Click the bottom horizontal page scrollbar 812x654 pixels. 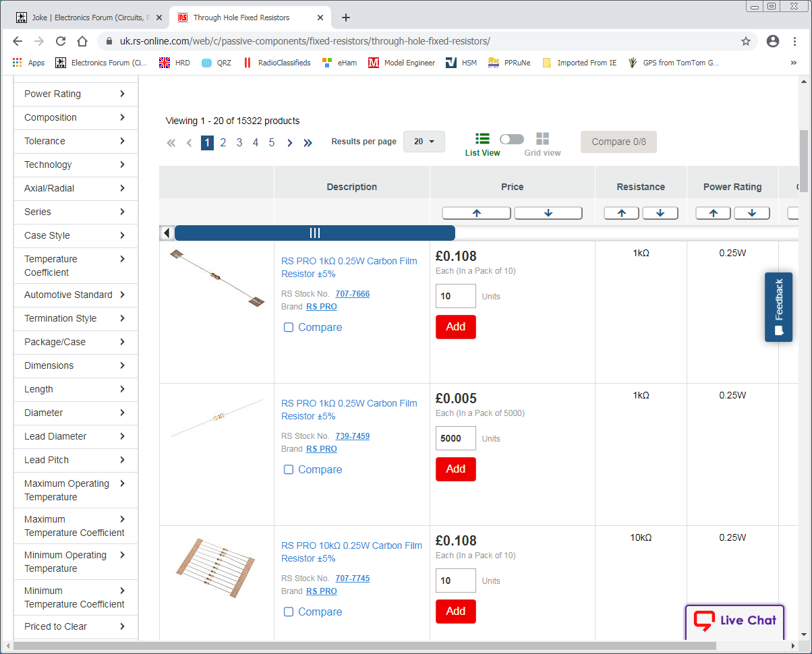click(x=364, y=646)
